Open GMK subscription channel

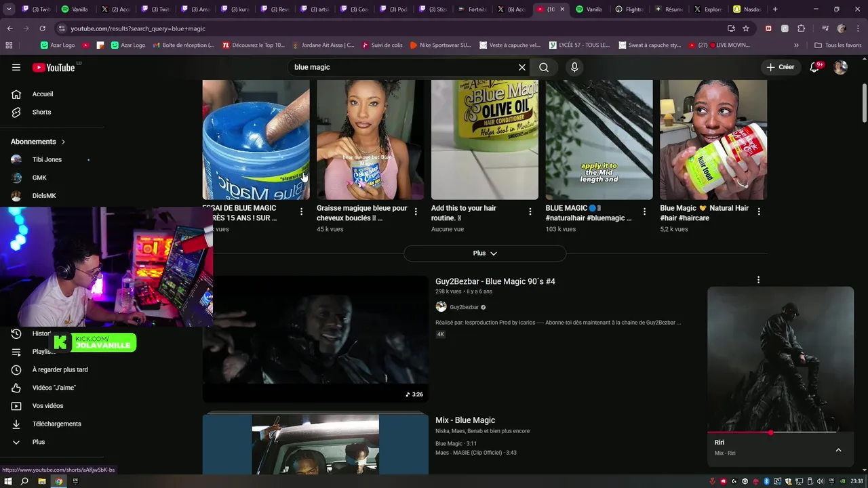(39, 178)
